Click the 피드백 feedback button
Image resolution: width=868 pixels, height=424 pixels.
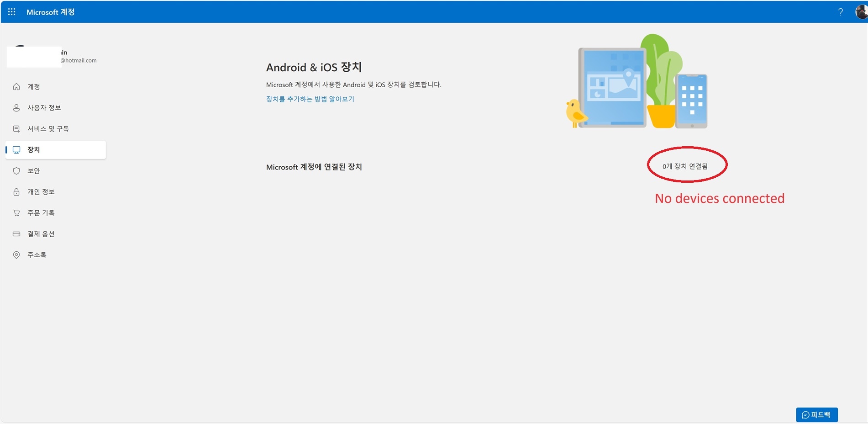[817, 415]
